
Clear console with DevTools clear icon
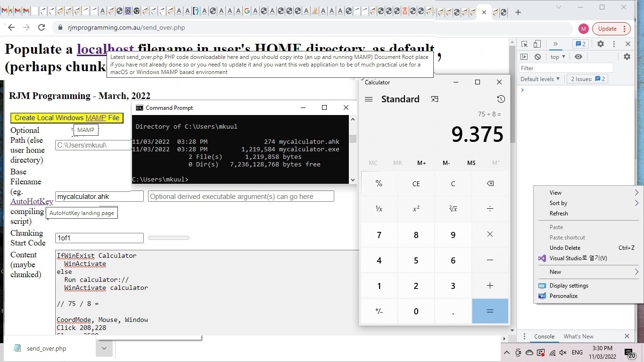[537, 57]
